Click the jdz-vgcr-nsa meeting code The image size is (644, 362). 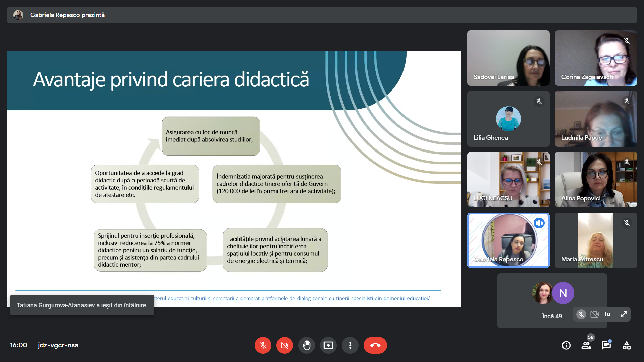58,345
